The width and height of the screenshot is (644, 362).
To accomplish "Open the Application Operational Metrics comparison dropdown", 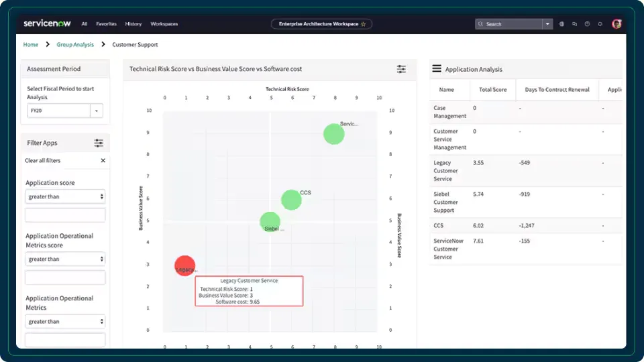I will click(x=65, y=321).
